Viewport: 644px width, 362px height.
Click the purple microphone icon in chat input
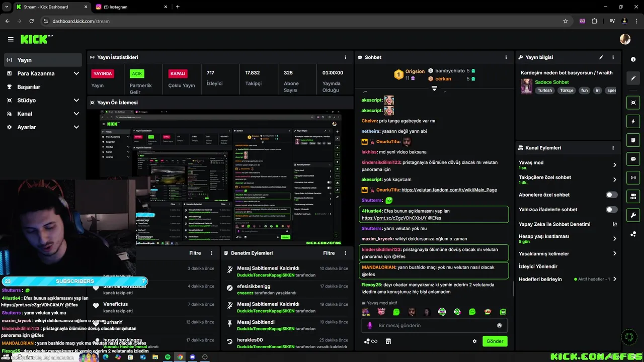click(370, 325)
